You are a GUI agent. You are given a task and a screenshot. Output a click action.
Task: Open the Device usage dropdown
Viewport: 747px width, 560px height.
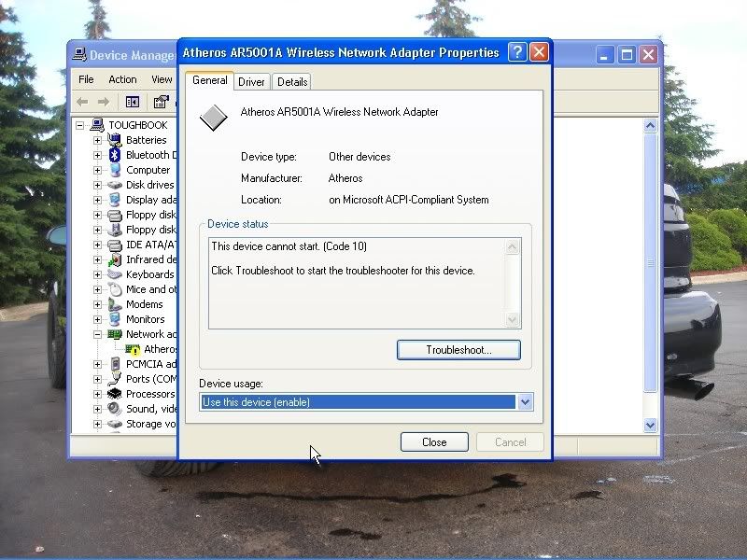click(525, 402)
